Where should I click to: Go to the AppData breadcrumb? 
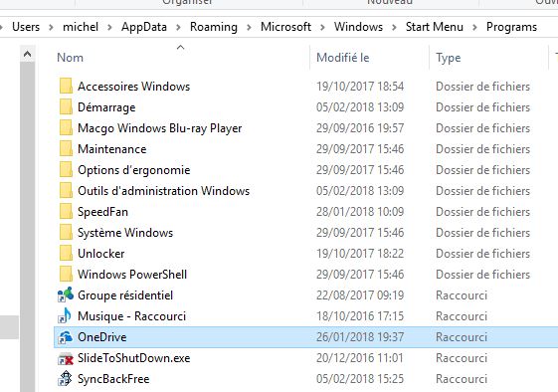click(144, 27)
